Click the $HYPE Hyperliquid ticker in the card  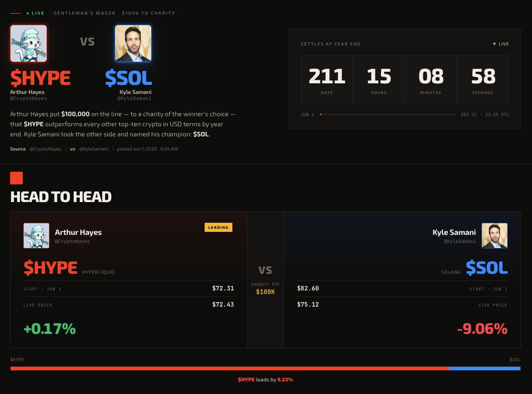pos(51,268)
